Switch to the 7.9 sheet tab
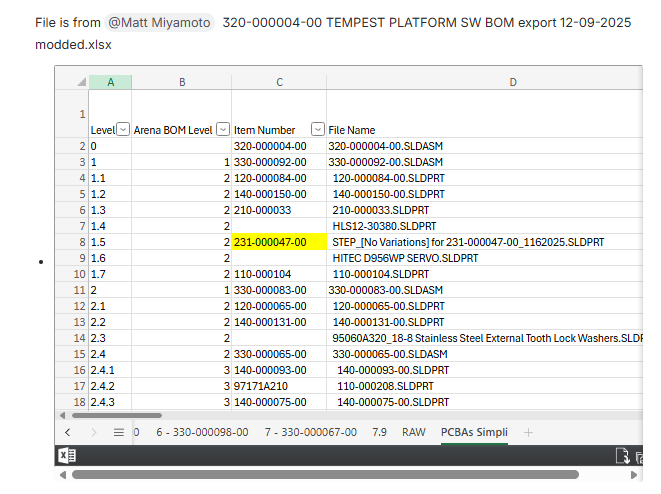This screenshot has height=494, width=661. click(x=379, y=432)
